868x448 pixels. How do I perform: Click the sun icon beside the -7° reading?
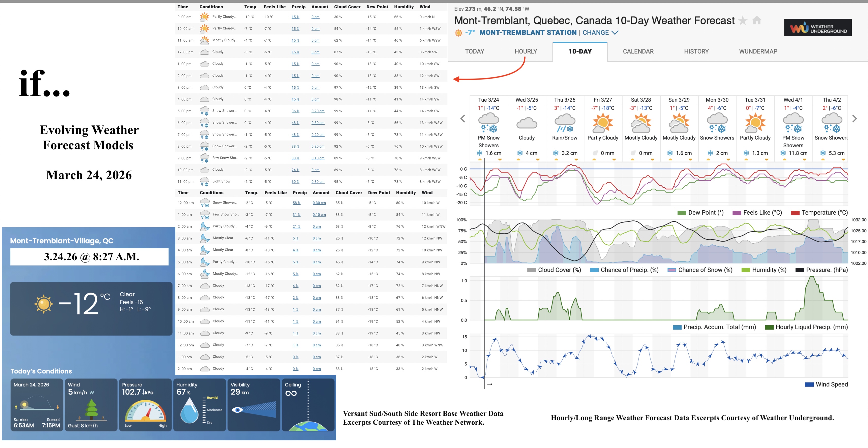pyautogui.click(x=458, y=33)
